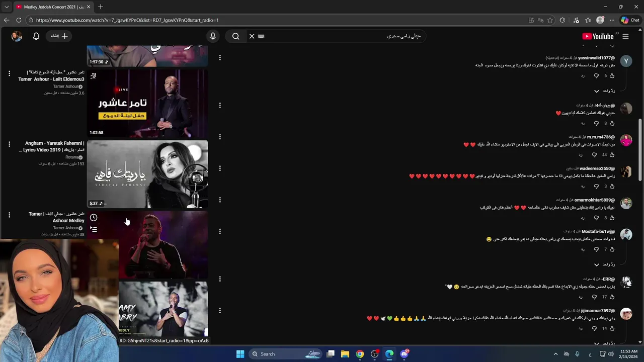Screen dimensions: 644x362
Task: Open a new browser tab
Action: [101, 7]
